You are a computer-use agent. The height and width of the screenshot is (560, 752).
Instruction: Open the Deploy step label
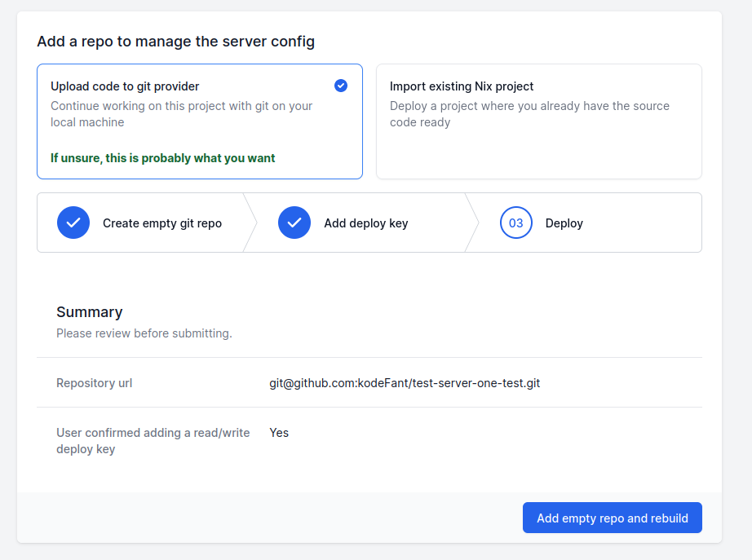tap(564, 223)
